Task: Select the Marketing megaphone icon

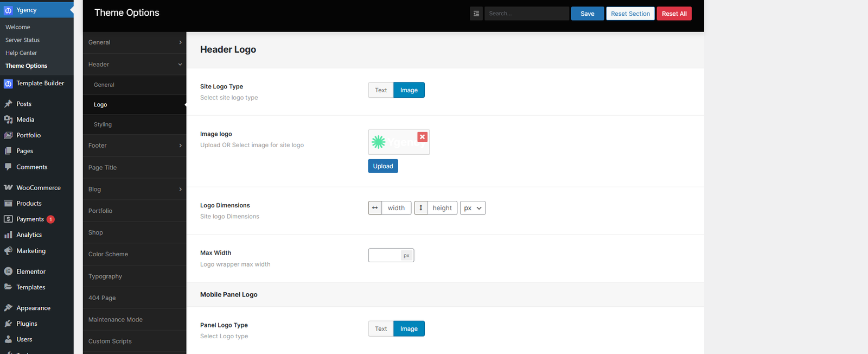Action: (8, 251)
